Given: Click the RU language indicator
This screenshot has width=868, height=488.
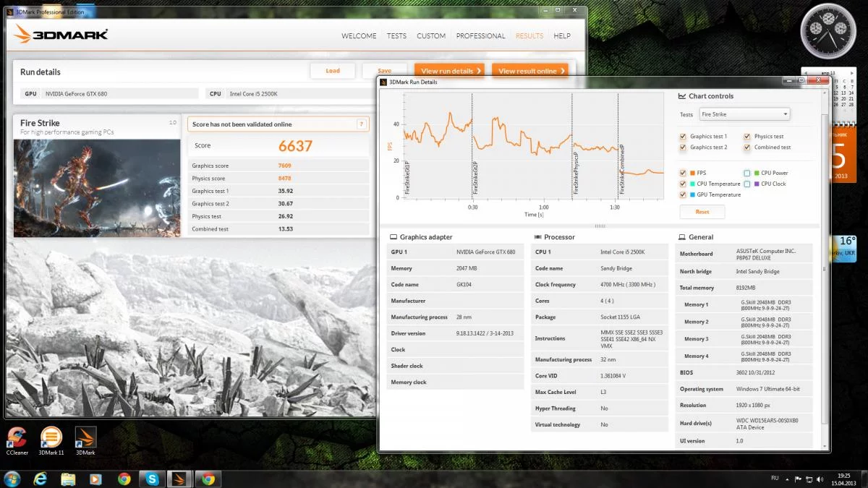Looking at the screenshot, I should (775, 478).
